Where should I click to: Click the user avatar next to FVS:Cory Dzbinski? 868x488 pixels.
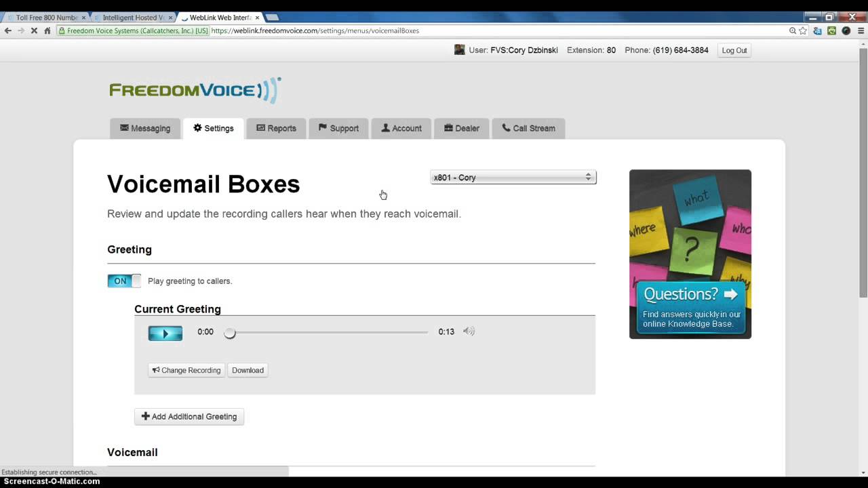pyautogui.click(x=460, y=50)
